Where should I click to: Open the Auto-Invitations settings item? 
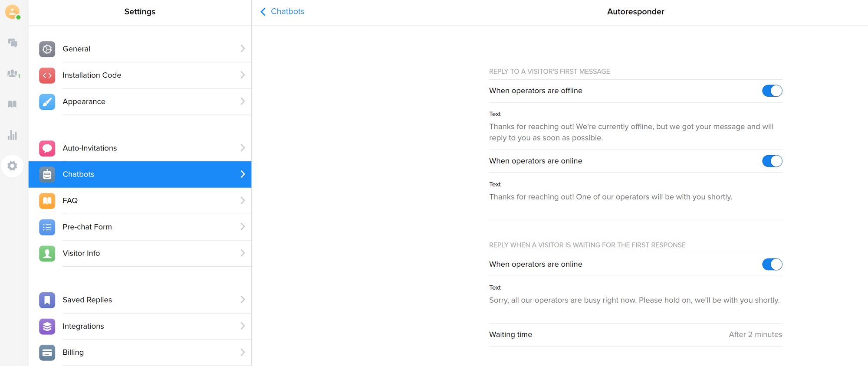point(140,148)
